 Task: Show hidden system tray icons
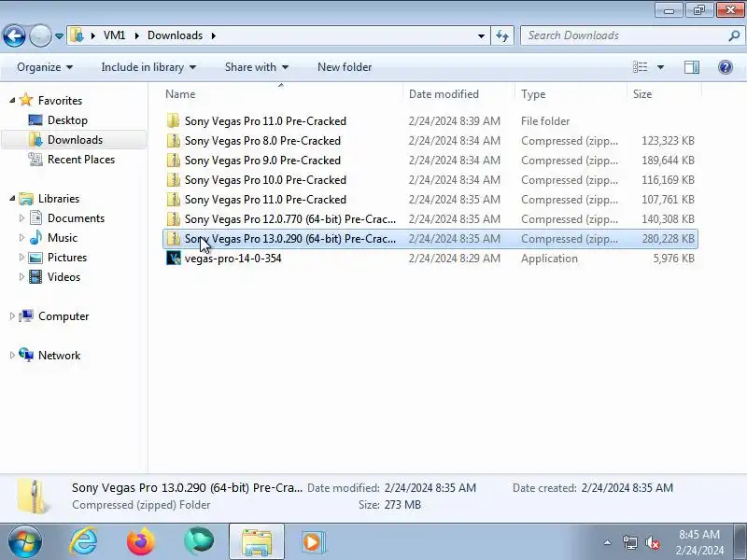[x=608, y=542]
